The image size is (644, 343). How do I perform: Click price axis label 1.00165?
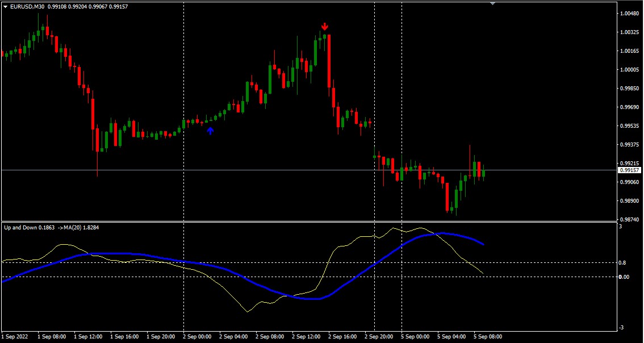click(x=630, y=51)
